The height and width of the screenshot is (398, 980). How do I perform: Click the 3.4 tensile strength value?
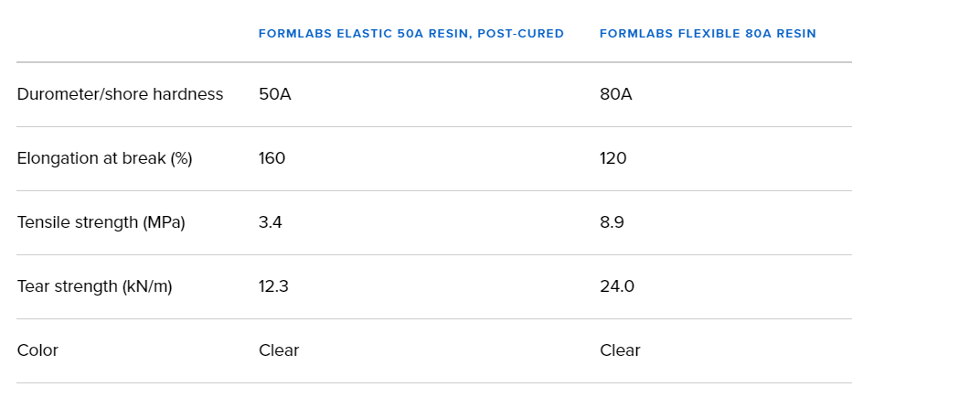pyautogui.click(x=270, y=222)
